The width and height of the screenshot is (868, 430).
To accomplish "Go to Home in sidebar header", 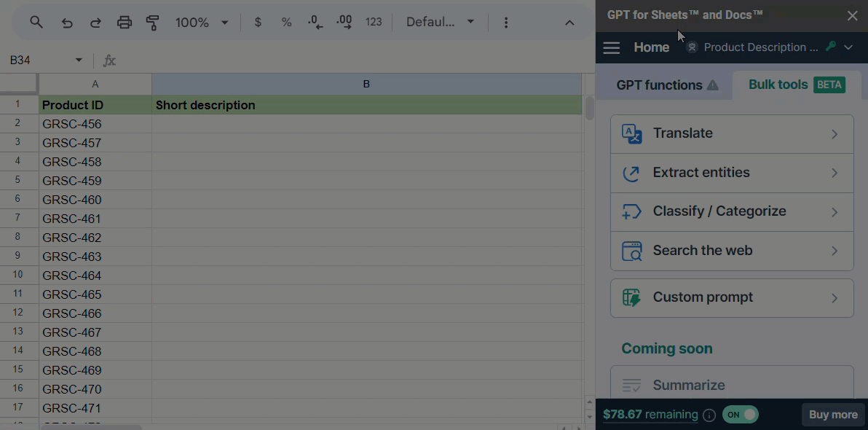I will click(652, 47).
